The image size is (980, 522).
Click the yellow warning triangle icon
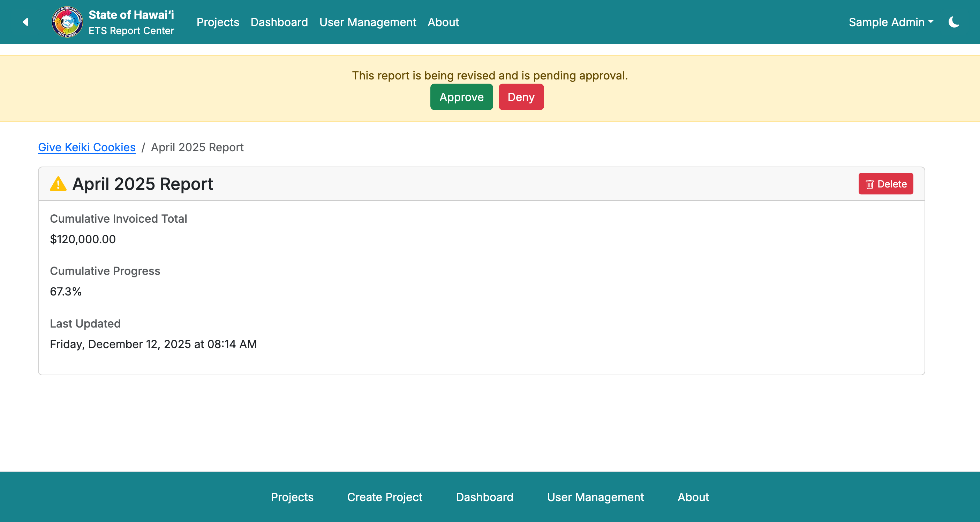click(58, 184)
